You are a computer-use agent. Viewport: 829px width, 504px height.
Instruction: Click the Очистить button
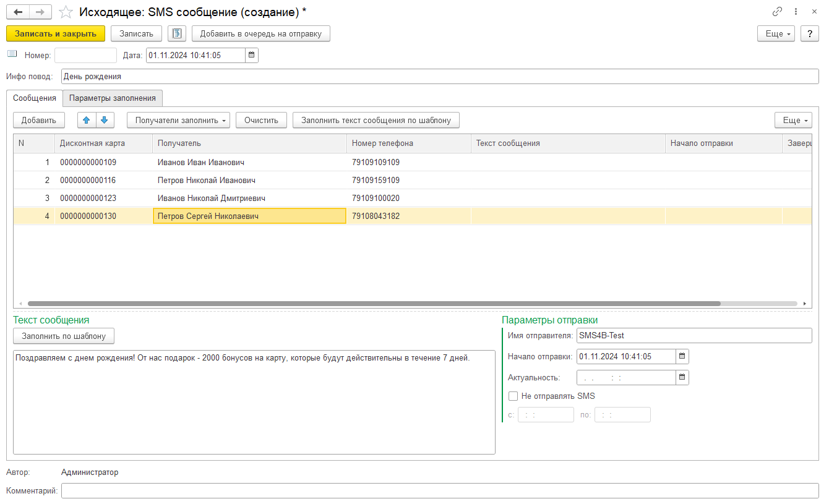click(x=262, y=120)
